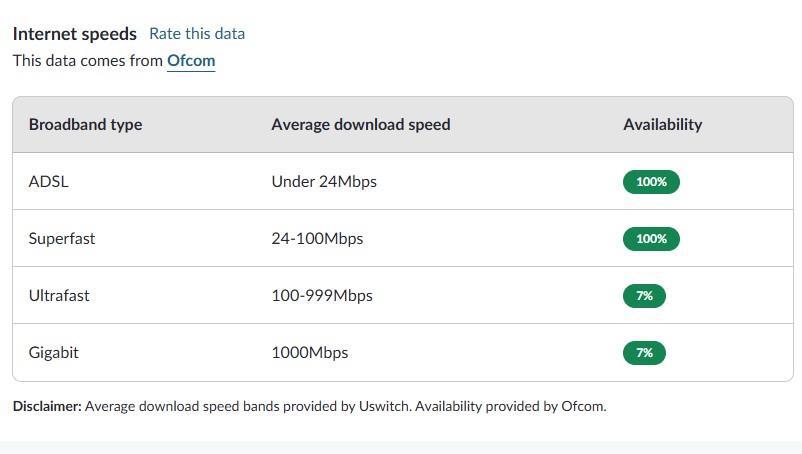Screen dimensions: 802x454
Task: Select the Gigabit broadband type cell
Action: [54, 353]
